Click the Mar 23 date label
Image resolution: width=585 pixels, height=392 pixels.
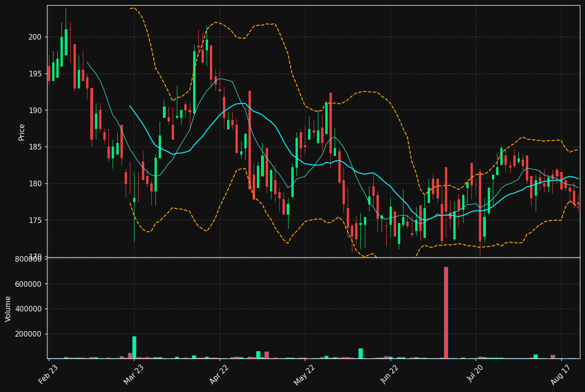click(x=134, y=374)
